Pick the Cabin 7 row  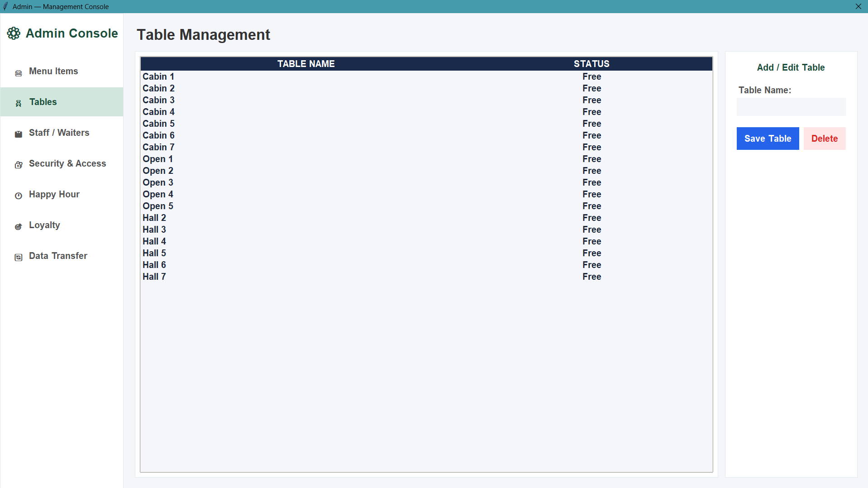point(426,147)
